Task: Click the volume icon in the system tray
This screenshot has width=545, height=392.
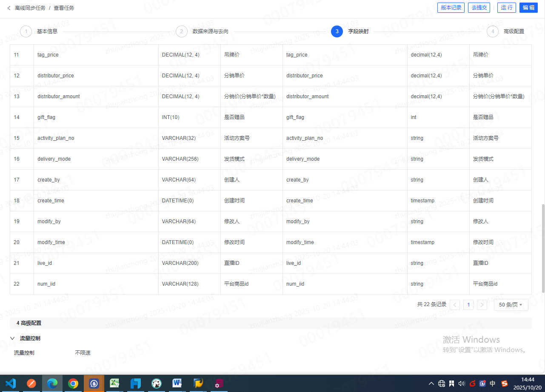Action: click(x=462, y=383)
